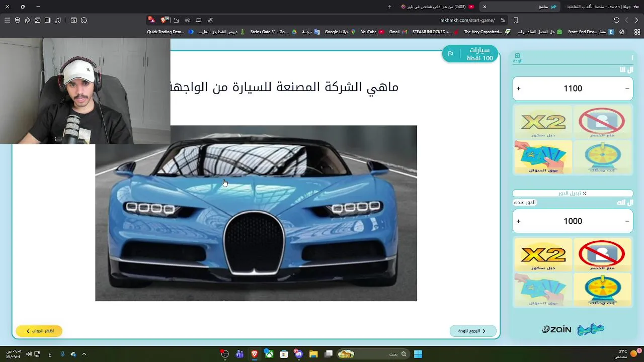Close the active tab
The image size is (644, 362).
485,7
